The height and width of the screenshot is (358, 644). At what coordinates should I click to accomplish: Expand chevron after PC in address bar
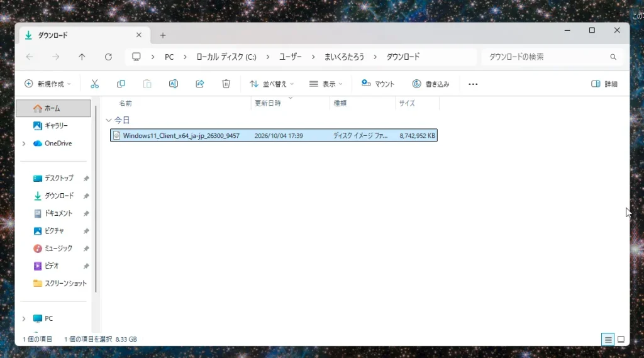(186, 57)
